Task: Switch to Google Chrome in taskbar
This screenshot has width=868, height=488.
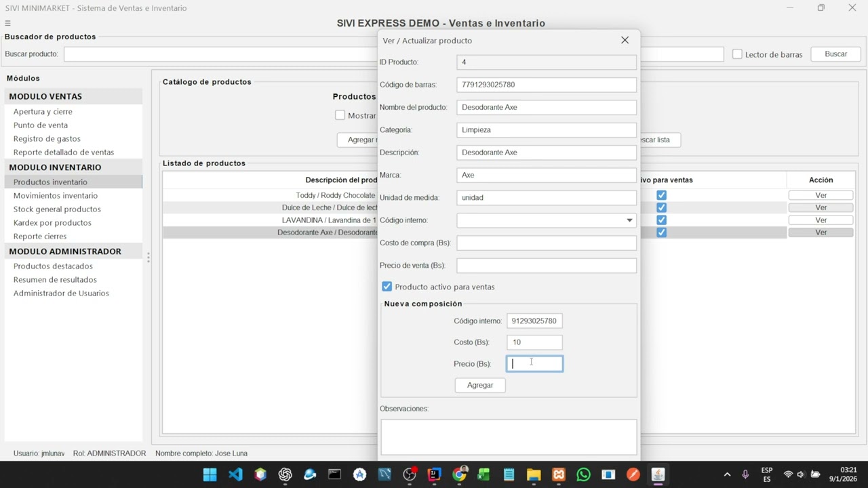Action: tap(459, 474)
